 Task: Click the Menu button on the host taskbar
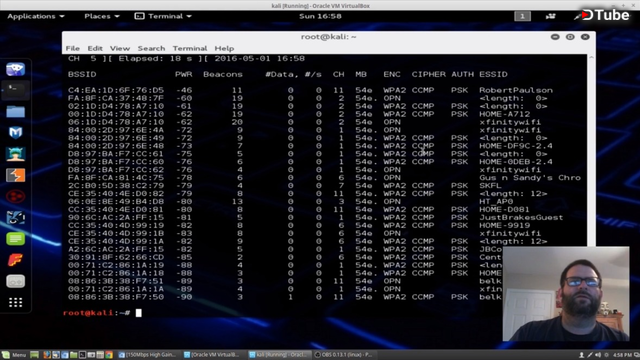15,355
